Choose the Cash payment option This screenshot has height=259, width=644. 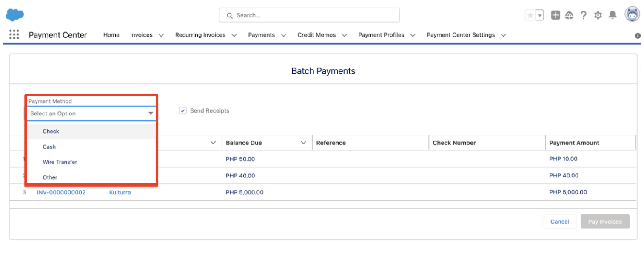49,146
